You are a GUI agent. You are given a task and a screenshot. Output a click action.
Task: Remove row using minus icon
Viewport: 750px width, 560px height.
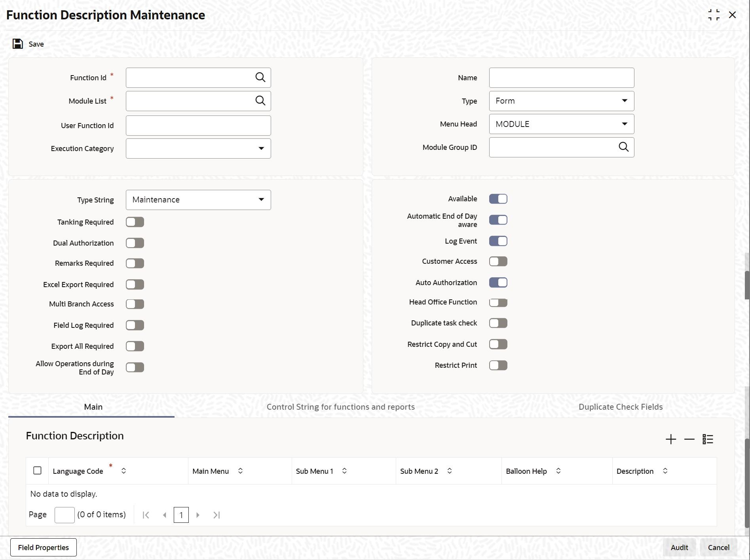click(x=689, y=439)
